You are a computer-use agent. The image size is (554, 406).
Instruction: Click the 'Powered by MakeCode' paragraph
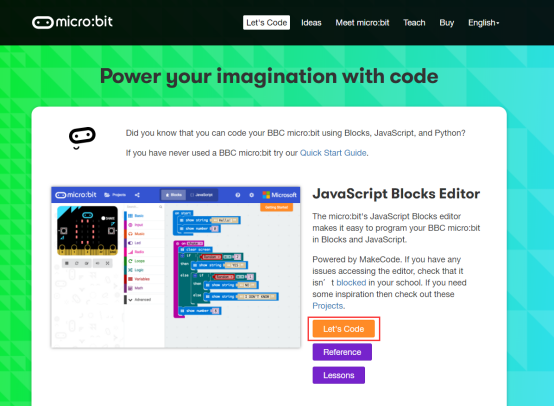point(389,283)
